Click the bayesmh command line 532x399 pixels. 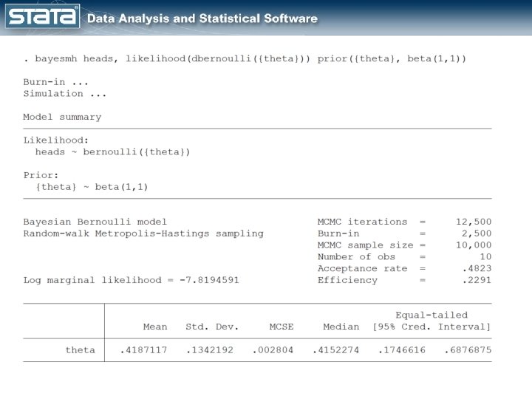tap(245, 58)
